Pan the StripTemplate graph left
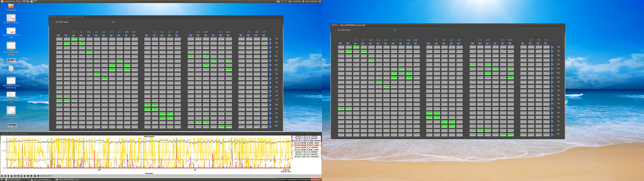The image size is (644, 181). pyautogui.click(x=2, y=176)
